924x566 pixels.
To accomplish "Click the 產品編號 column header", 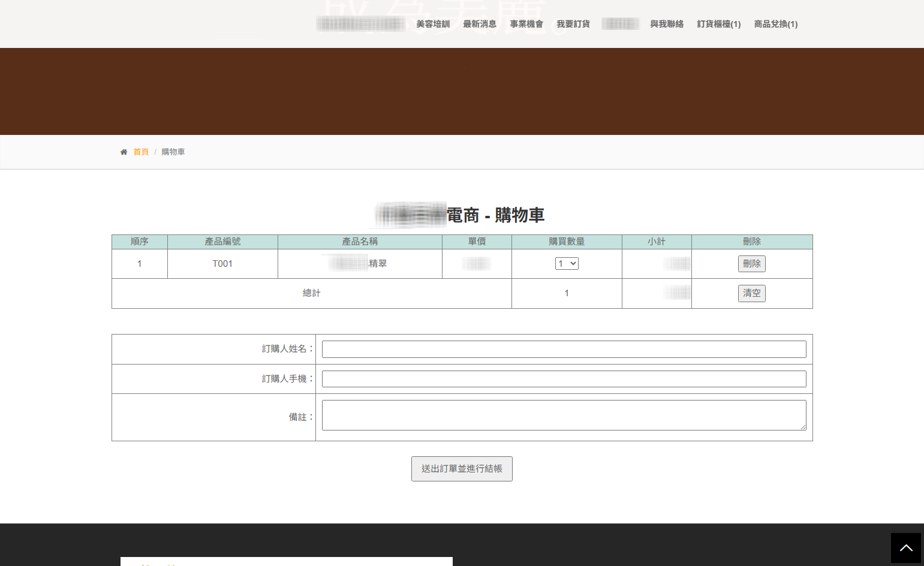I will click(x=222, y=242).
